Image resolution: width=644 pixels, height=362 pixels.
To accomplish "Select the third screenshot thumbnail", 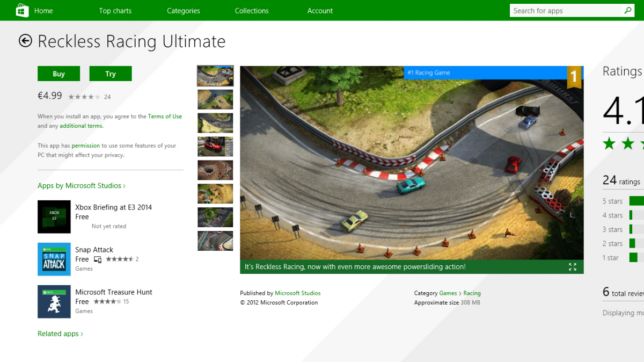I will [215, 123].
